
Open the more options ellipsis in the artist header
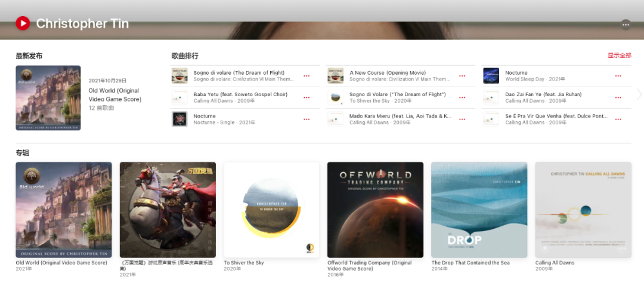[626, 24]
